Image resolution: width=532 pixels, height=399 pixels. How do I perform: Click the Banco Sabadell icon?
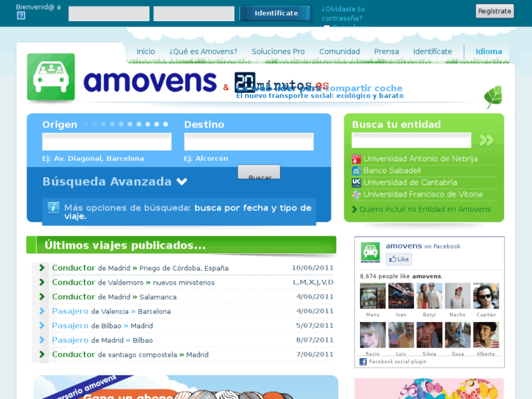tap(356, 171)
